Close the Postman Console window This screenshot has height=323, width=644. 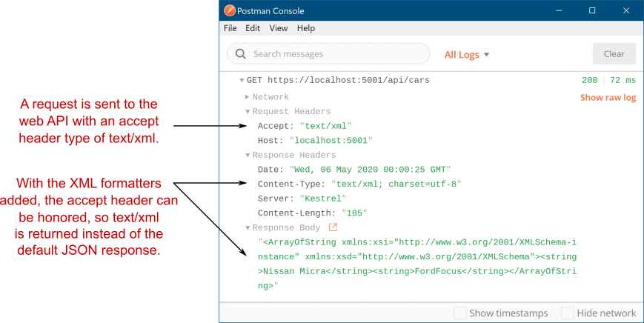(626, 10)
